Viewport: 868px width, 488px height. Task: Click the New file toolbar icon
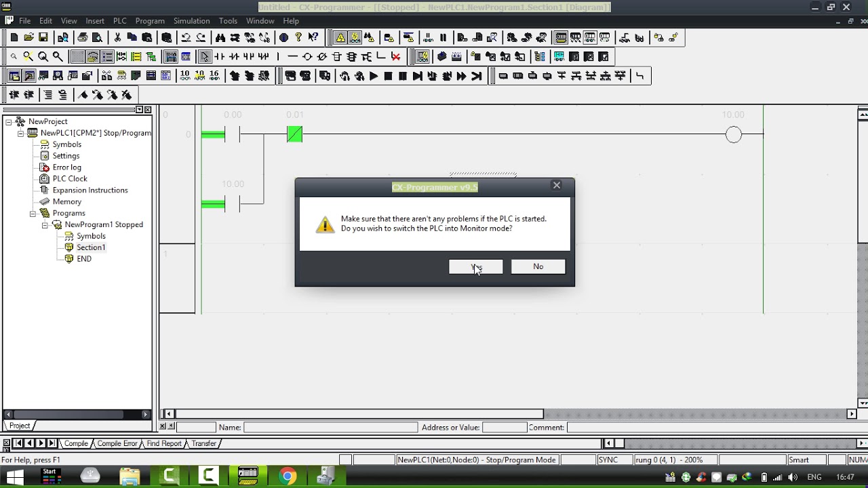tap(14, 38)
